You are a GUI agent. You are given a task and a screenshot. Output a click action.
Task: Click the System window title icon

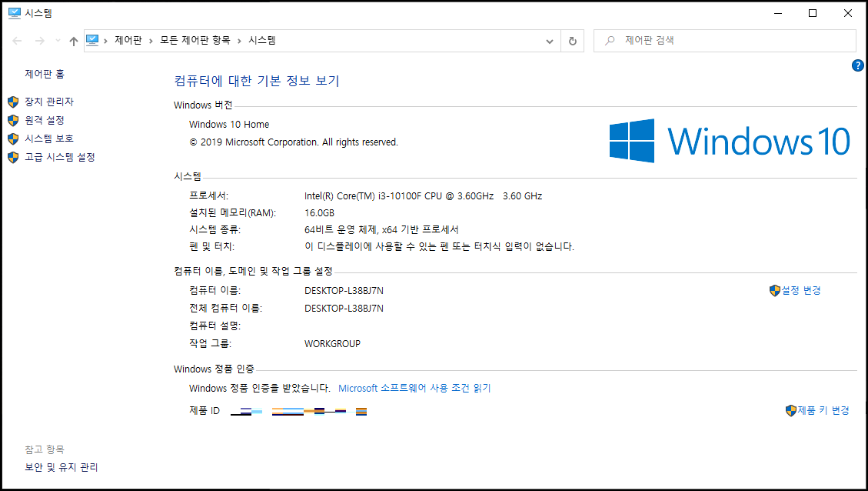(x=15, y=13)
